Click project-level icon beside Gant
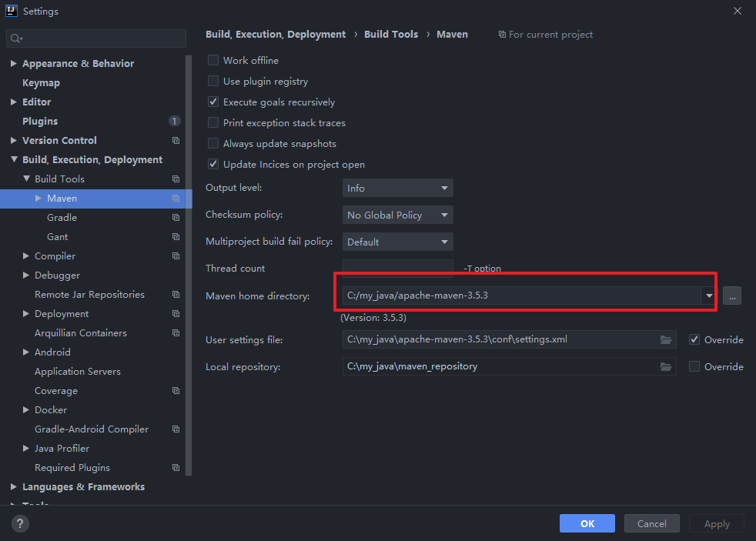 [x=176, y=237]
